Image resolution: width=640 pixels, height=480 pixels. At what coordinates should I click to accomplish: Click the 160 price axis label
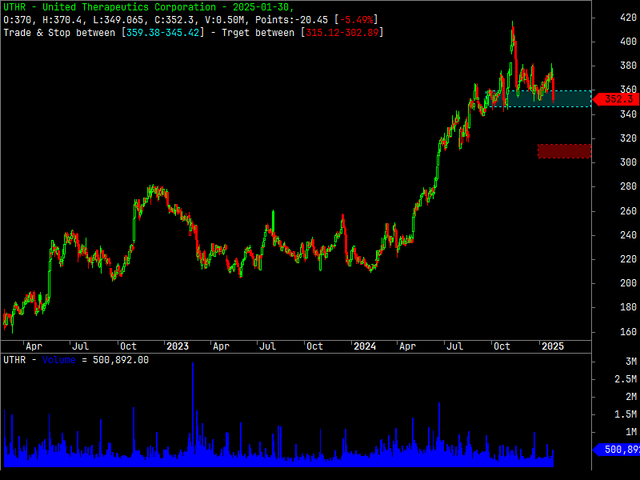[628, 332]
